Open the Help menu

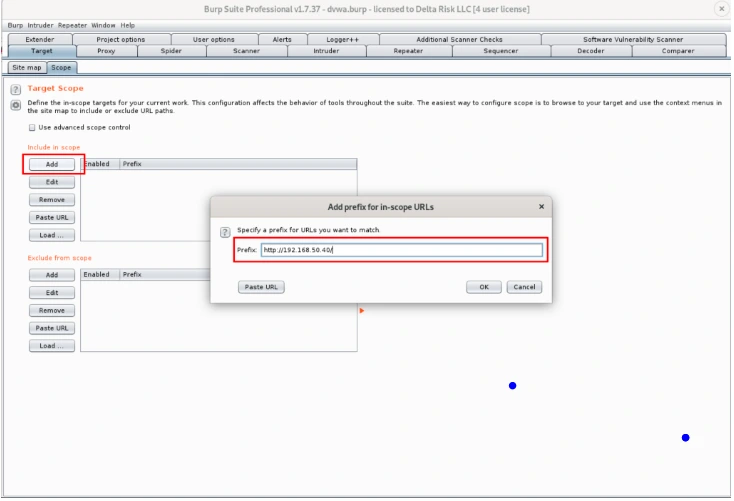pyautogui.click(x=127, y=25)
